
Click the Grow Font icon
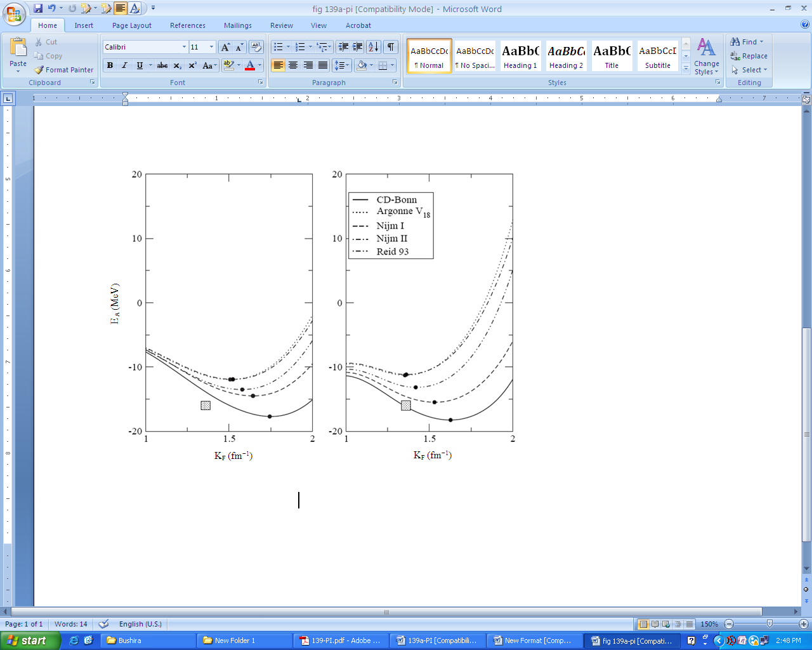(225, 47)
